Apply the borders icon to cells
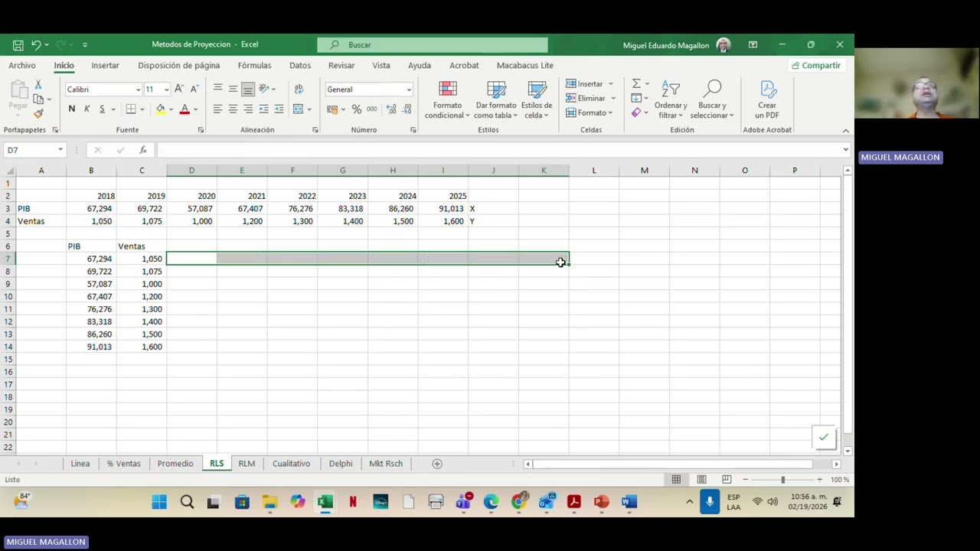The height and width of the screenshot is (551, 980). pos(131,109)
